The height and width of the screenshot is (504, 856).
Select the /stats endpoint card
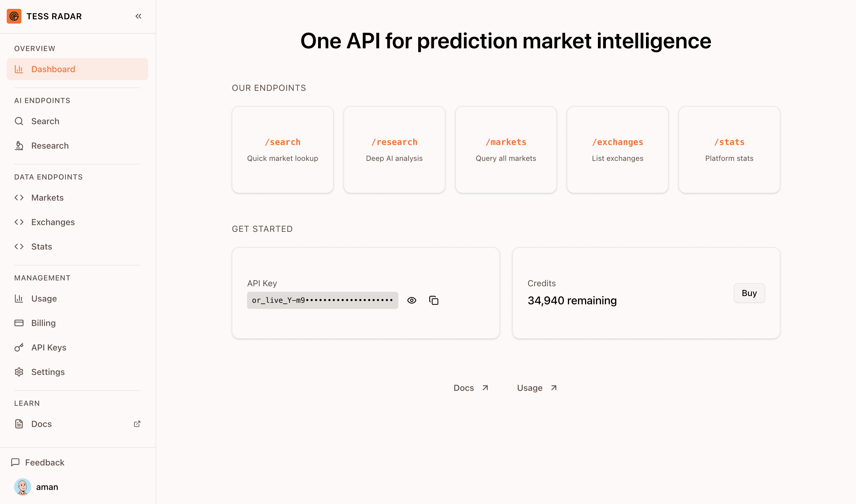pyautogui.click(x=729, y=150)
